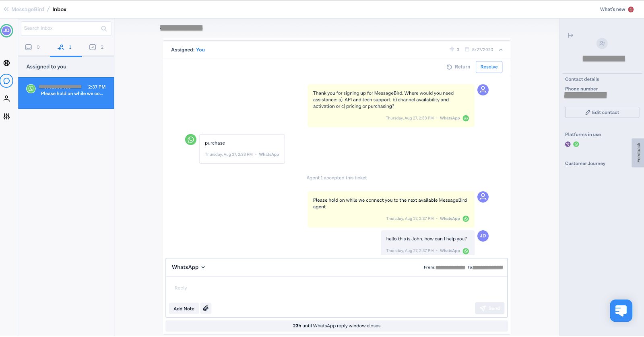Click the Resolve button
Image resolution: width=644 pixels, height=337 pixels.
click(489, 67)
